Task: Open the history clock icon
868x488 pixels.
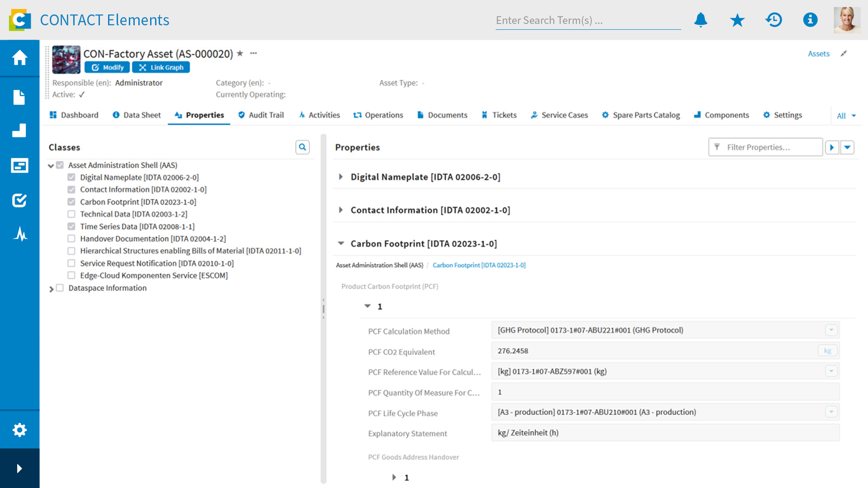Action: [774, 20]
